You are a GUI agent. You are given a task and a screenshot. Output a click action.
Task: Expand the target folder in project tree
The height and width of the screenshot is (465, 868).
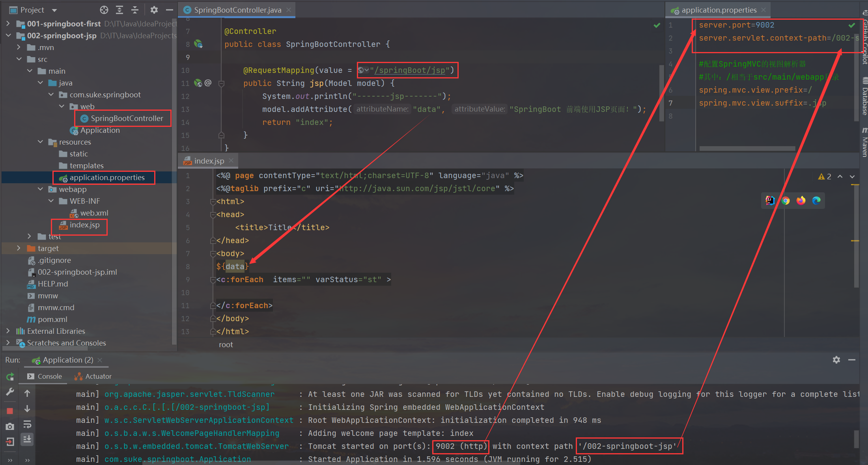click(x=19, y=248)
